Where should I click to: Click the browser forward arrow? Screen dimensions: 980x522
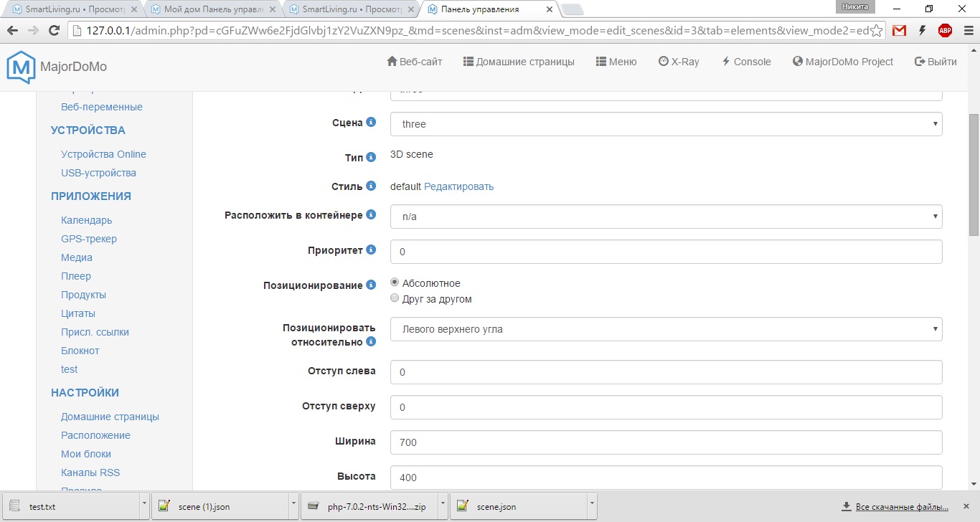[x=33, y=31]
